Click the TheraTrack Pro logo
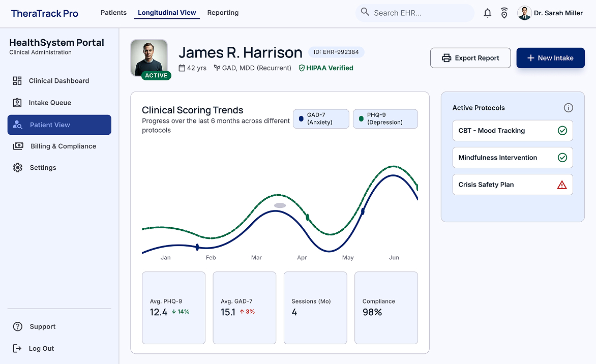Screen dimensions: 596x364 tap(44, 14)
